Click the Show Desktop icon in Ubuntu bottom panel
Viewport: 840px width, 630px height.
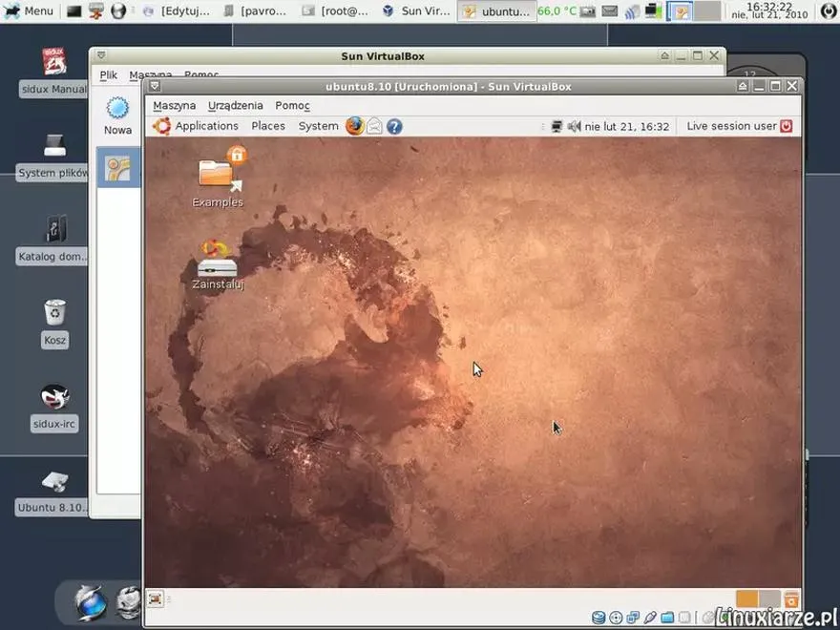point(156,598)
